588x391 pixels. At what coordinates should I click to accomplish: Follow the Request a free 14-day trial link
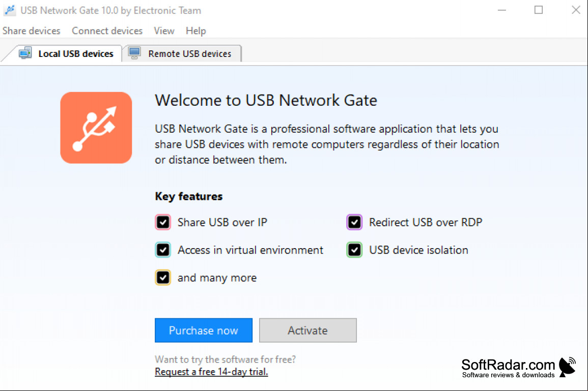[211, 372]
